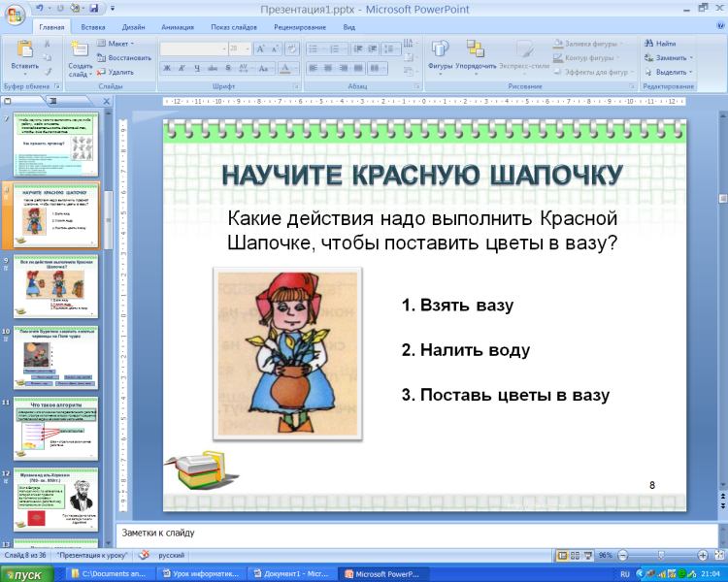Click the Increase Font Size icon
728x582 pixels.
click(x=260, y=48)
